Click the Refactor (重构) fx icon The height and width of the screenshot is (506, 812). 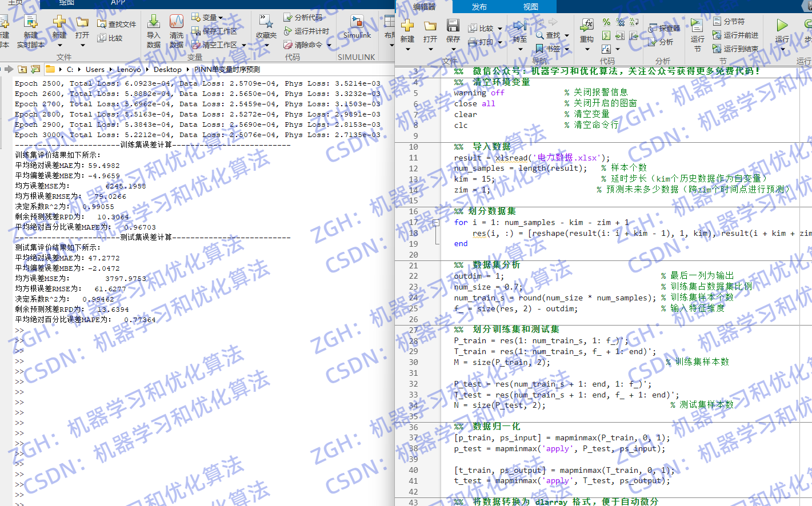pyautogui.click(x=587, y=25)
